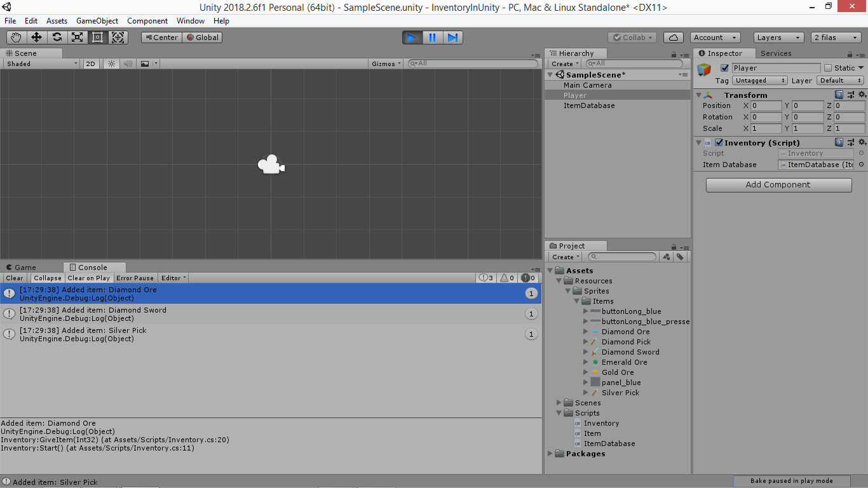Toggle scene lighting in the Scene view
Viewport: 868px width, 488px height.
click(111, 63)
